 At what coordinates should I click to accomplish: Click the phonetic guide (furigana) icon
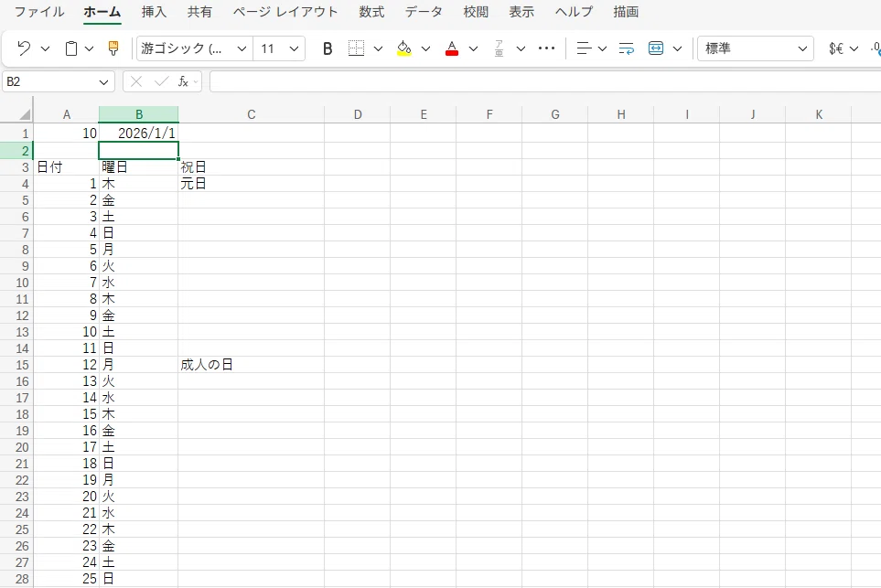[499, 48]
